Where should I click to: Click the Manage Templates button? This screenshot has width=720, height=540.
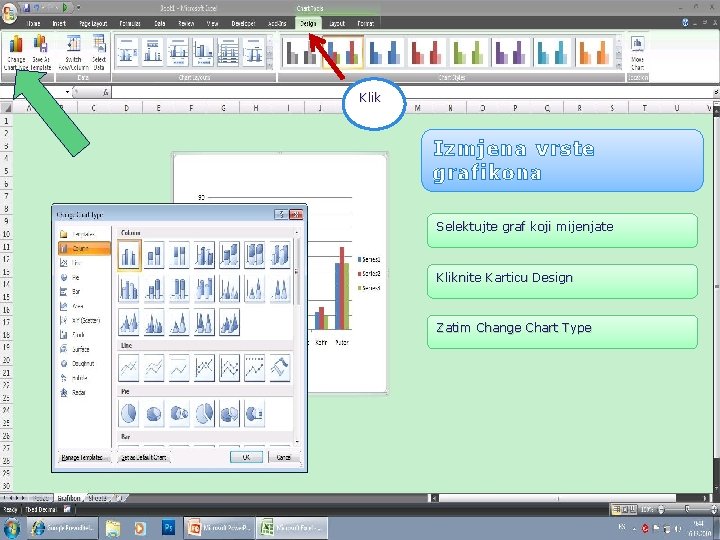click(x=83, y=457)
